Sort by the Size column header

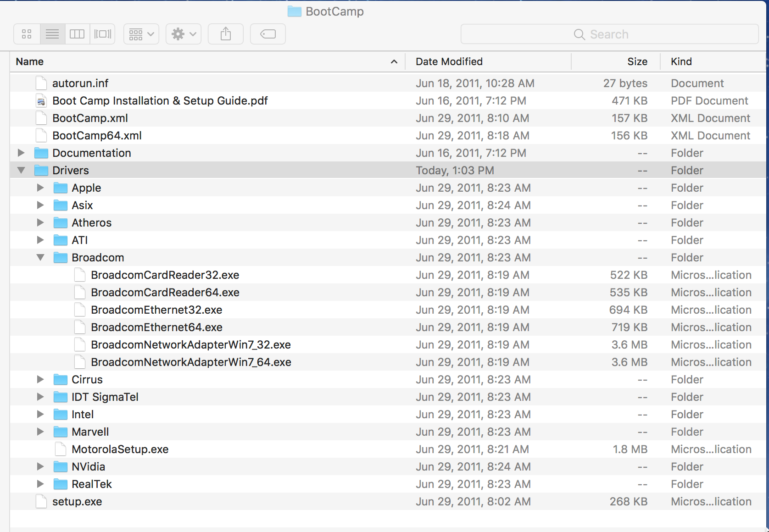[616, 61]
